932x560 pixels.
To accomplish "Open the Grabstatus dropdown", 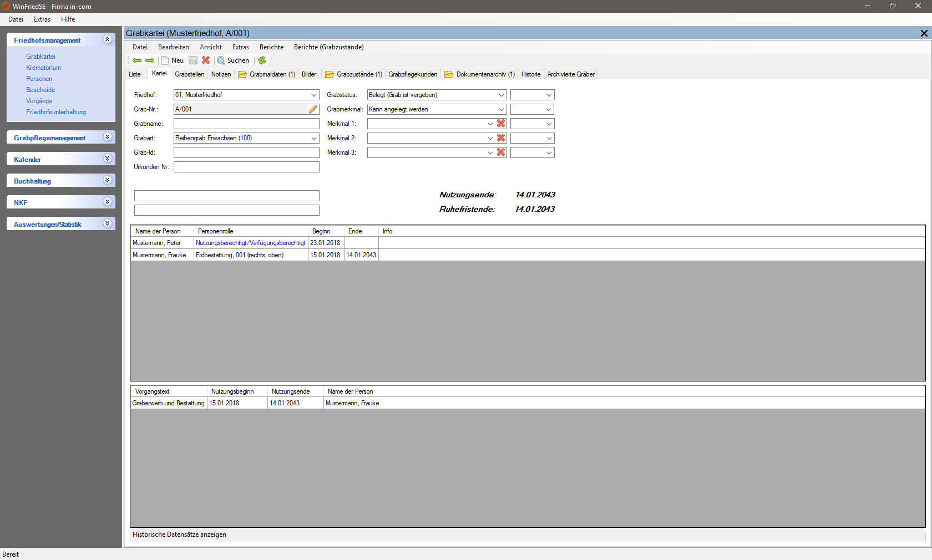I will point(501,95).
